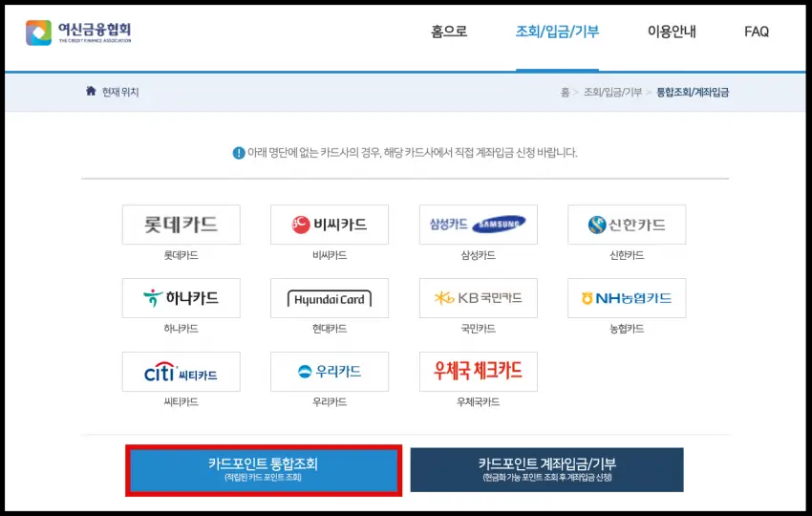Click the 신한카드 caption text
812x516 pixels.
pos(627,255)
